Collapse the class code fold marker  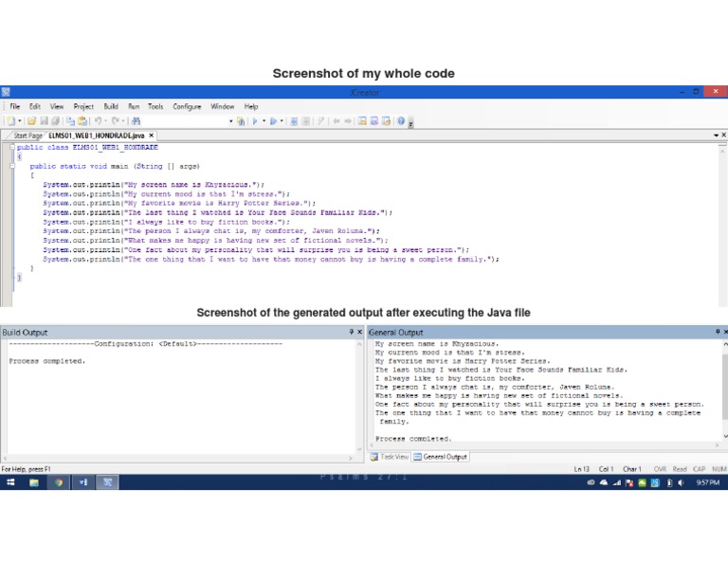pyautogui.click(x=12, y=147)
